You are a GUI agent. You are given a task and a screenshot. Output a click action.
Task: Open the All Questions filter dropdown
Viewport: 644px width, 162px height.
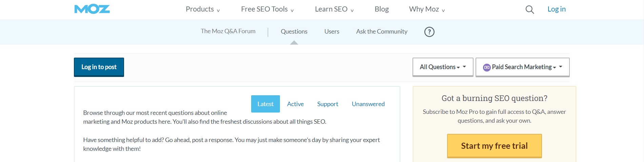coord(443,67)
